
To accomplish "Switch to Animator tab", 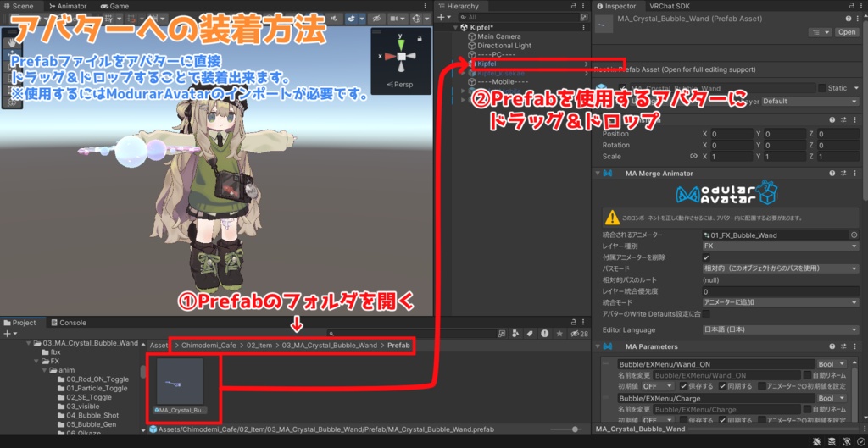I will (68, 6).
